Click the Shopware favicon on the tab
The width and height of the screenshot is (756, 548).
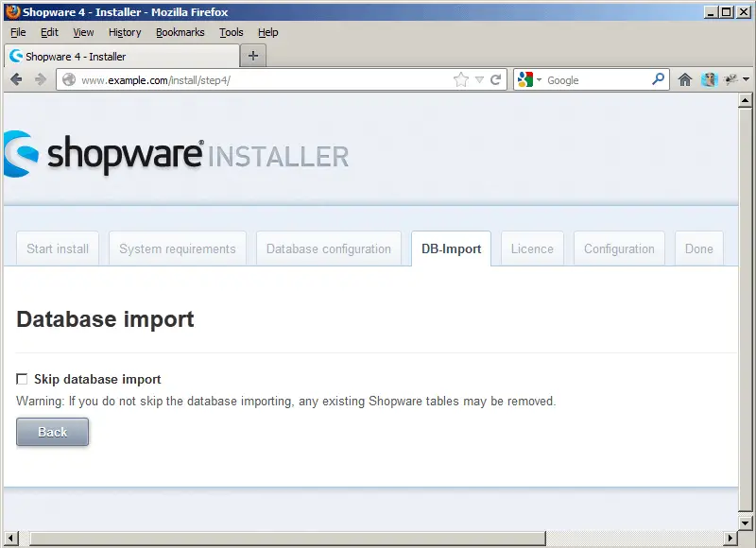coord(16,57)
